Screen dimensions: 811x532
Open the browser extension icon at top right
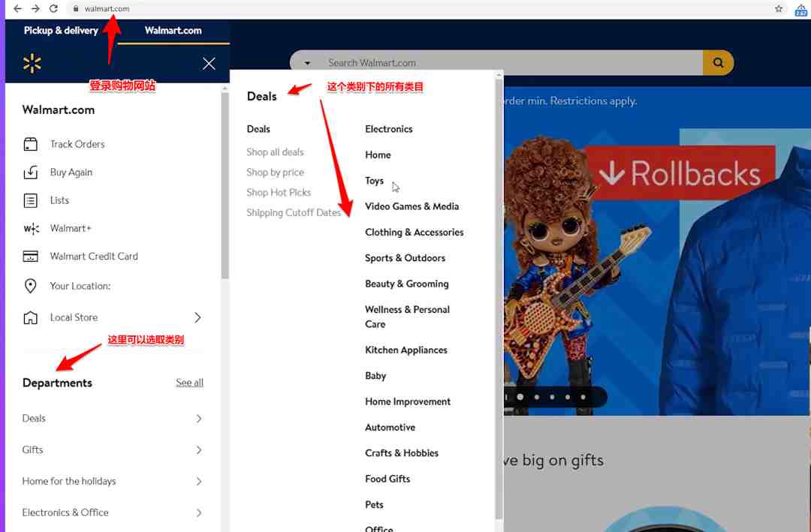click(800, 9)
